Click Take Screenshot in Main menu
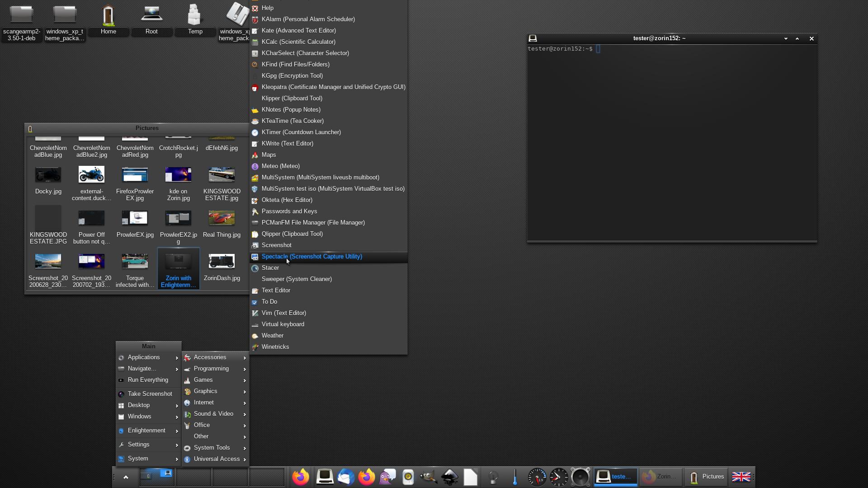The height and width of the screenshot is (488, 868). point(149,394)
